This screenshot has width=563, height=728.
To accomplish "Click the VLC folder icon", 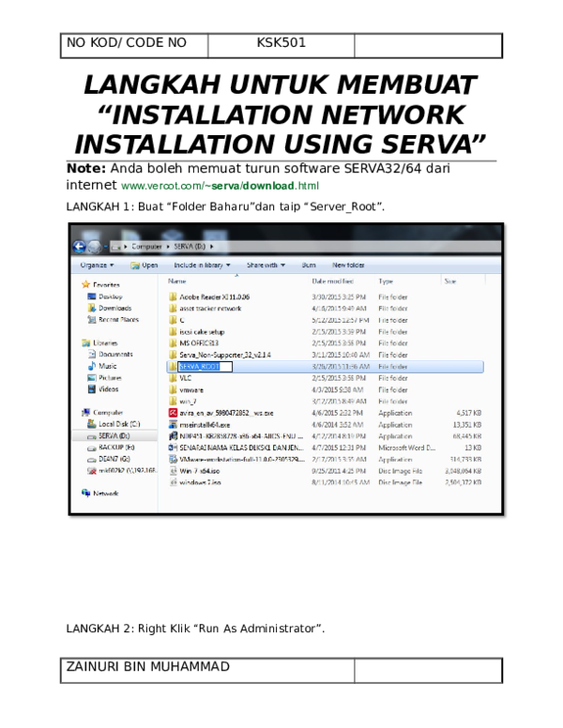I will coord(173,378).
